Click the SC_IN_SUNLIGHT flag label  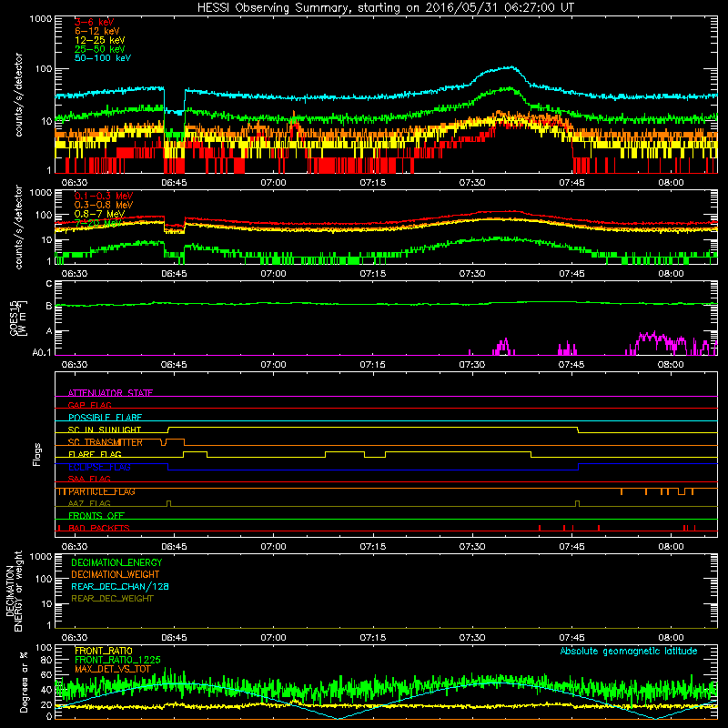point(105,430)
